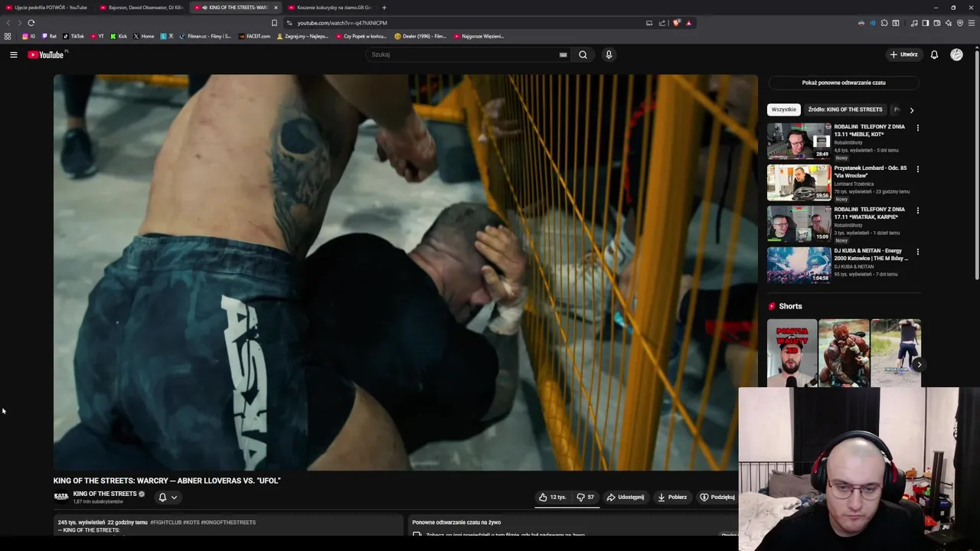The width and height of the screenshot is (980, 551).
Task: Click the share page icon in address bar
Action: pos(662,23)
